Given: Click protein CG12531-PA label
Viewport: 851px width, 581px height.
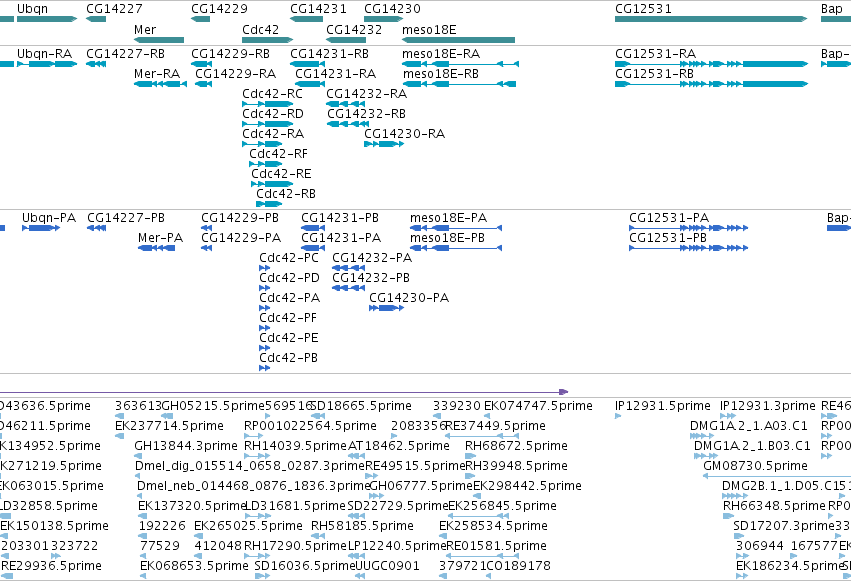Looking at the screenshot, I should (x=669, y=218).
